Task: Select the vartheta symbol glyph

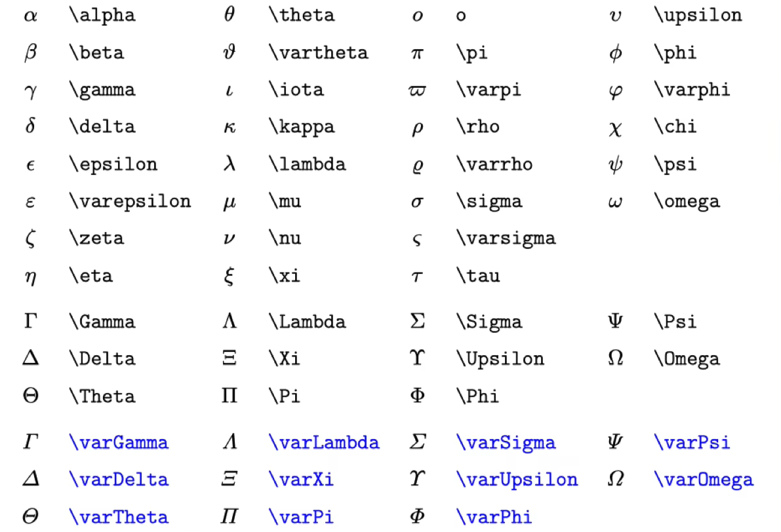Action: pyautogui.click(x=229, y=52)
